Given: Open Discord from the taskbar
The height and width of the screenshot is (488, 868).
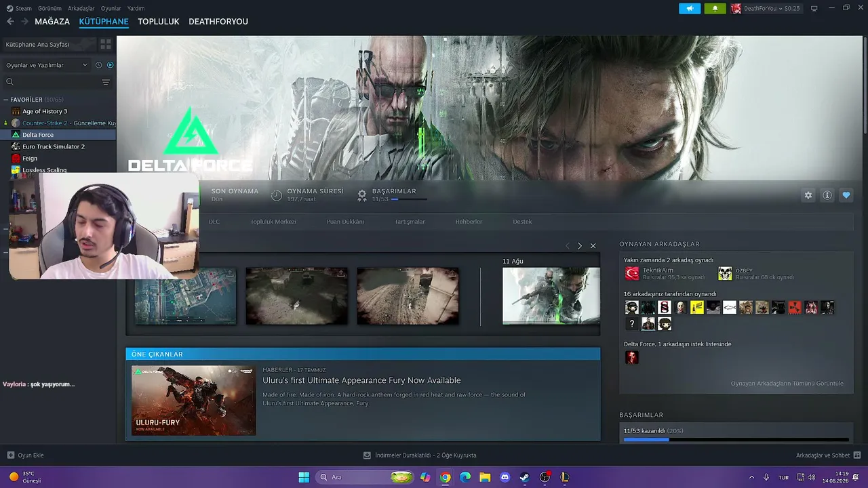Looking at the screenshot, I should click(505, 477).
